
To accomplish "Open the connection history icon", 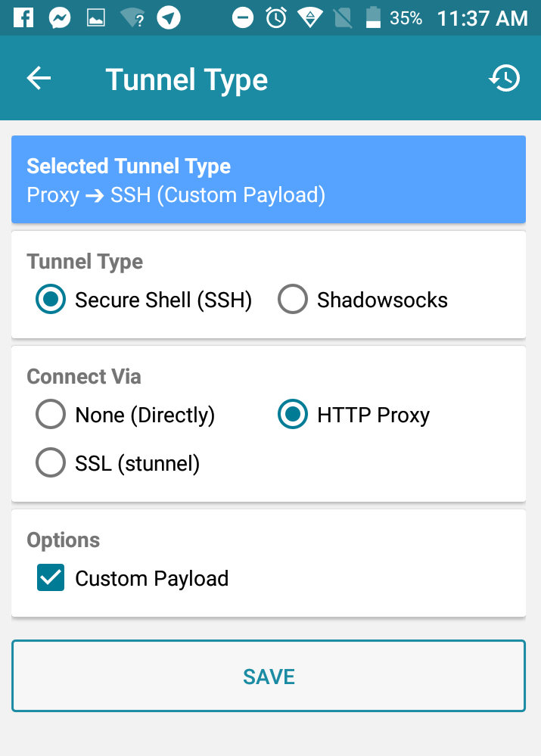I will point(504,78).
